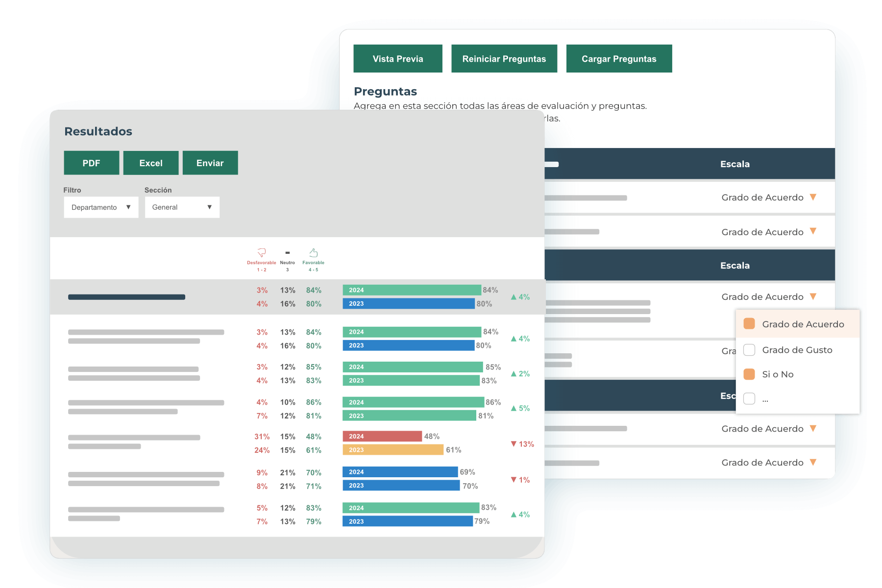Viewport: 882px width, 588px height.
Task: Click the Desfavorable thumbs-down icon
Action: click(262, 252)
